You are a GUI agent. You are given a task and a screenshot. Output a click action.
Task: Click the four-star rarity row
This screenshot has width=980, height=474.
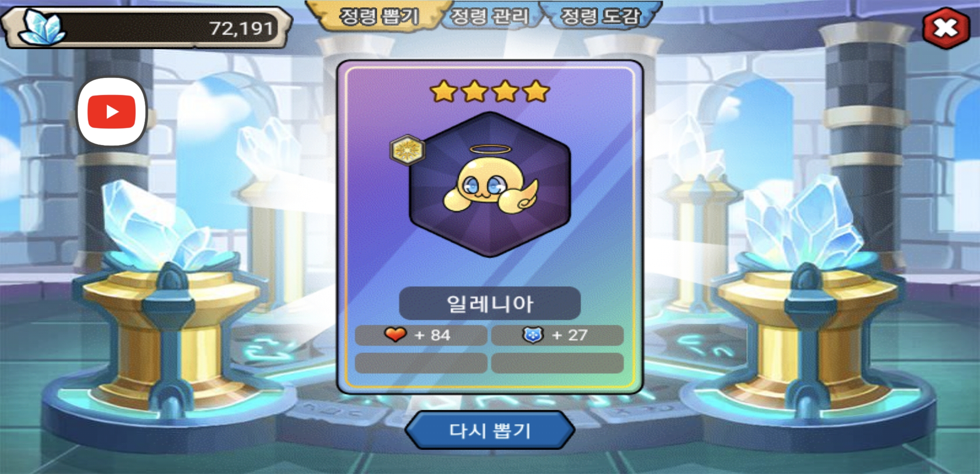click(x=490, y=91)
